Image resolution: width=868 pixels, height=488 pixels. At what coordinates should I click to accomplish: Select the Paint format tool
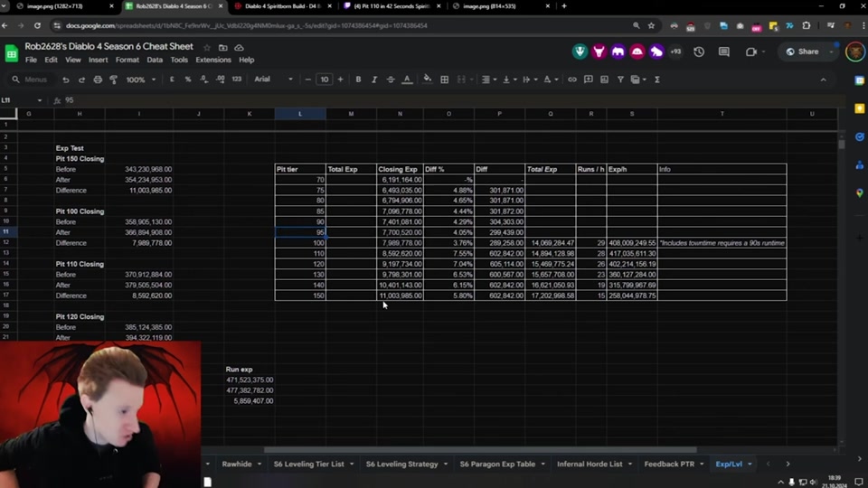tap(114, 80)
